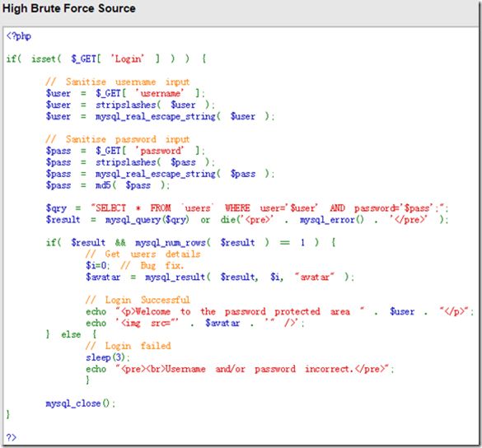This screenshot has height=448, width=482.
Task: Click the line '$pass = $_GET[ 'password' ];'
Action: coord(125,151)
